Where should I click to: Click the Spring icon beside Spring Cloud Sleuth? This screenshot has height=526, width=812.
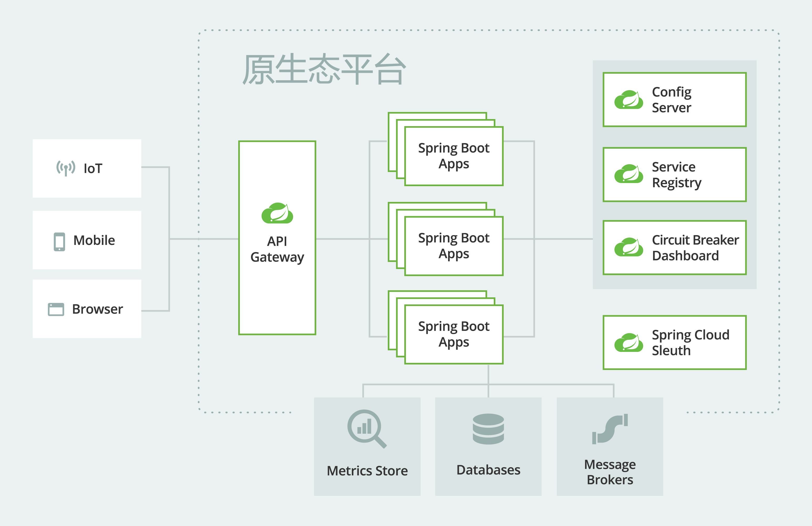click(x=628, y=342)
